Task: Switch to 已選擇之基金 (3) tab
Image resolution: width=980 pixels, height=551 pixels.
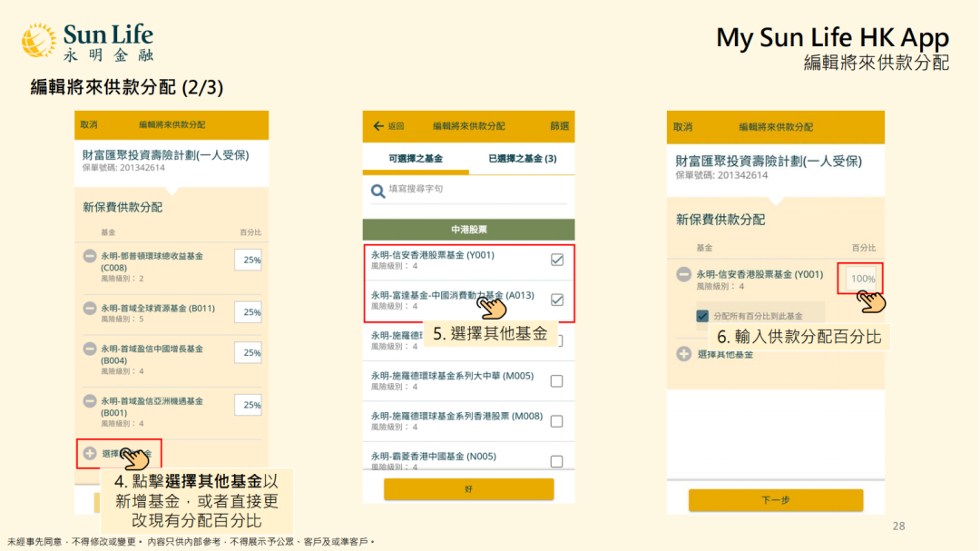Action: [522, 159]
